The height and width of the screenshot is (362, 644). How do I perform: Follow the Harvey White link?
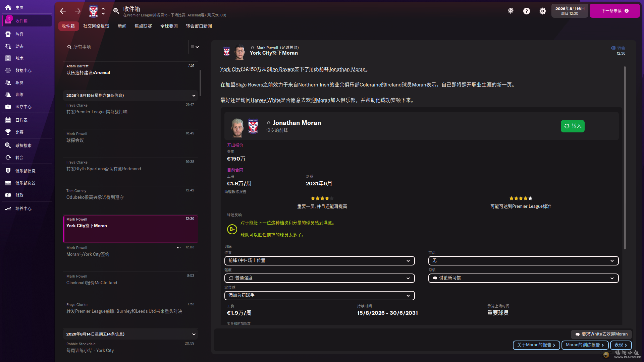coord(266,100)
